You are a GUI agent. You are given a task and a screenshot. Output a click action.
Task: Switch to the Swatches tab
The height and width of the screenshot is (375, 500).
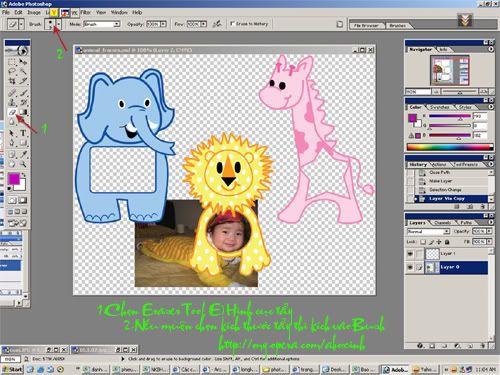(439, 107)
